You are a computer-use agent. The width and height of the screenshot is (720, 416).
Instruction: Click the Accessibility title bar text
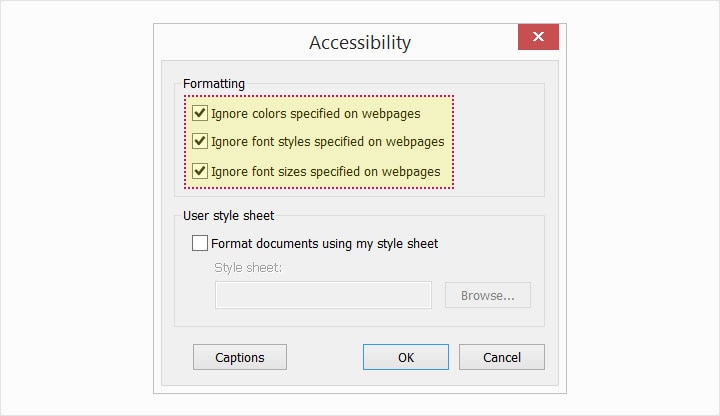(360, 42)
